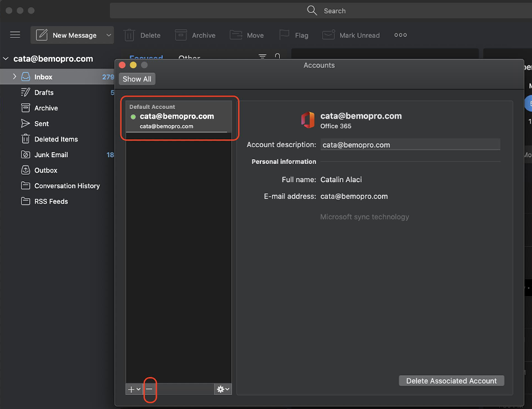Close the Accounts window with red button
The height and width of the screenshot is (409, 532).
coord(122,65)
